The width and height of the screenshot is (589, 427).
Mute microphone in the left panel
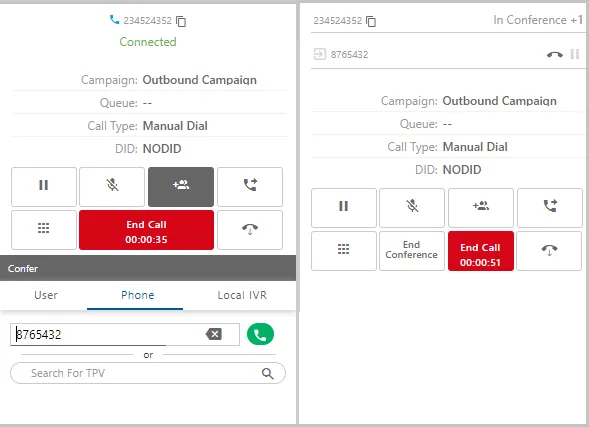[112, 187]
